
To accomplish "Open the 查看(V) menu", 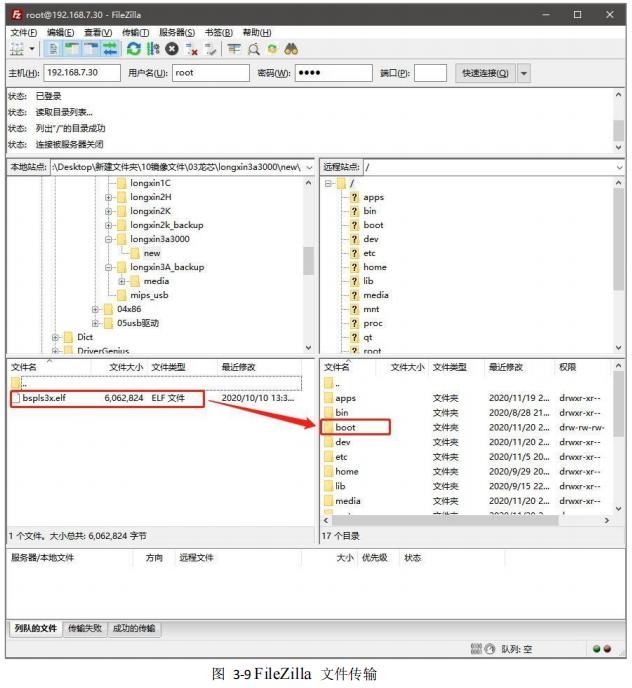I will pos(98,32).
